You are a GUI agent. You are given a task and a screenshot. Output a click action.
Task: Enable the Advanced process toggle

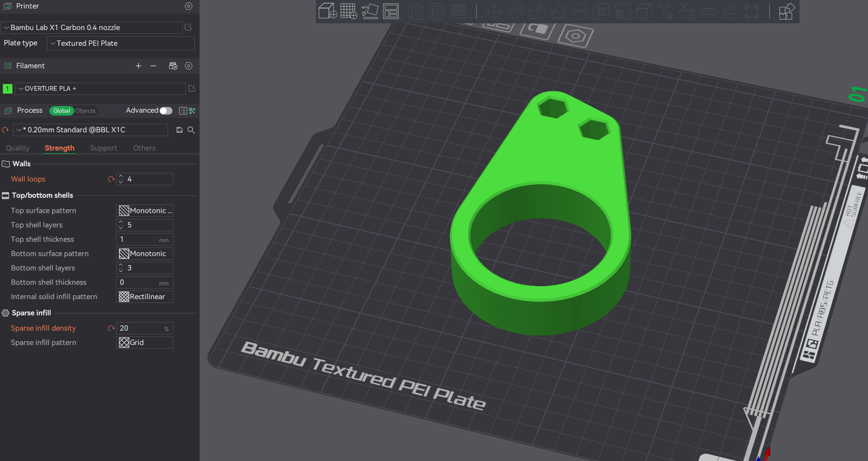pyautogui.click(x=166, y=111)
